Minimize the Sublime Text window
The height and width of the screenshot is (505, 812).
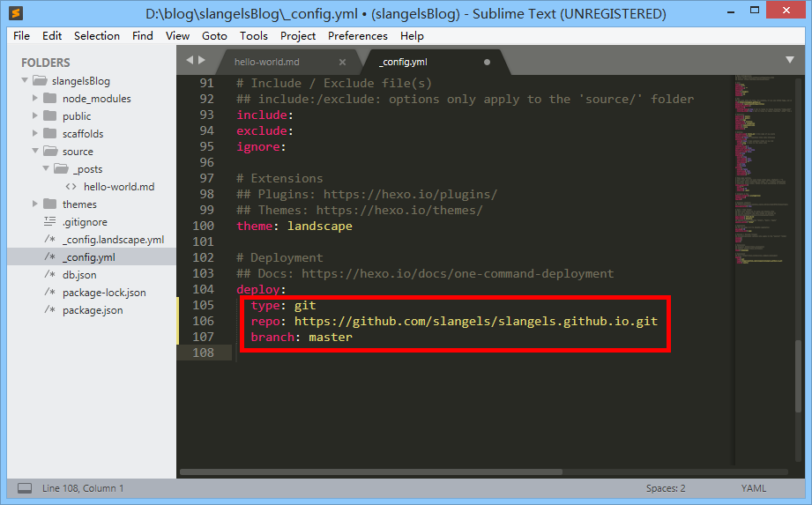tap(731, 11)
